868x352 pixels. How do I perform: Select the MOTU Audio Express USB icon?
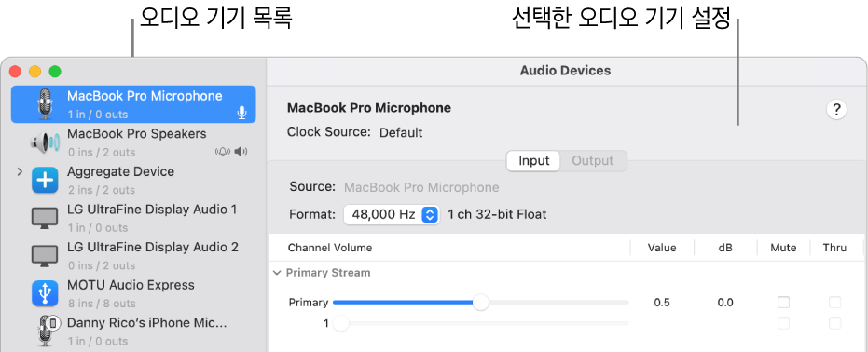pyautogui.click(x=45, y=293)
